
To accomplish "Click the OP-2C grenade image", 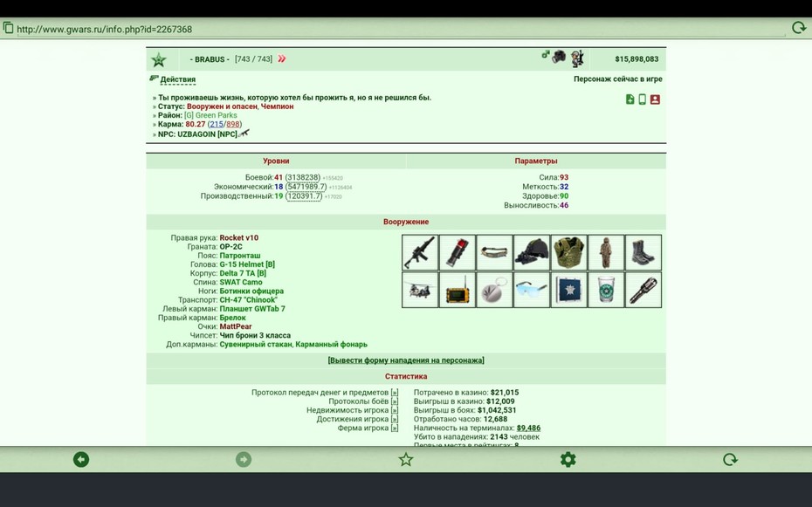I will pyautogui.click(x=458, y=252).
